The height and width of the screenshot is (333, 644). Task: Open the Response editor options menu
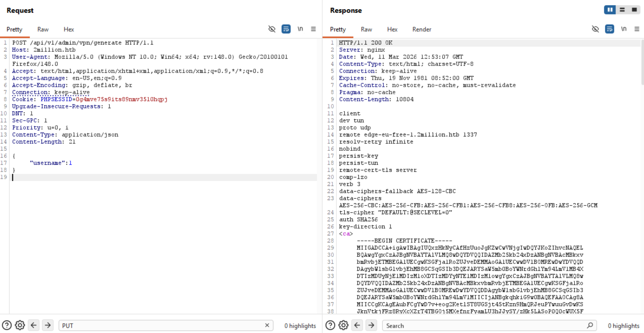[637, 29]
